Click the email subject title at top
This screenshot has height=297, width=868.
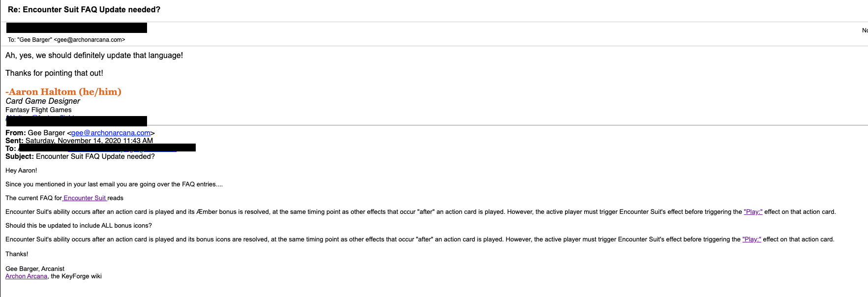click(x=84, y=10)
